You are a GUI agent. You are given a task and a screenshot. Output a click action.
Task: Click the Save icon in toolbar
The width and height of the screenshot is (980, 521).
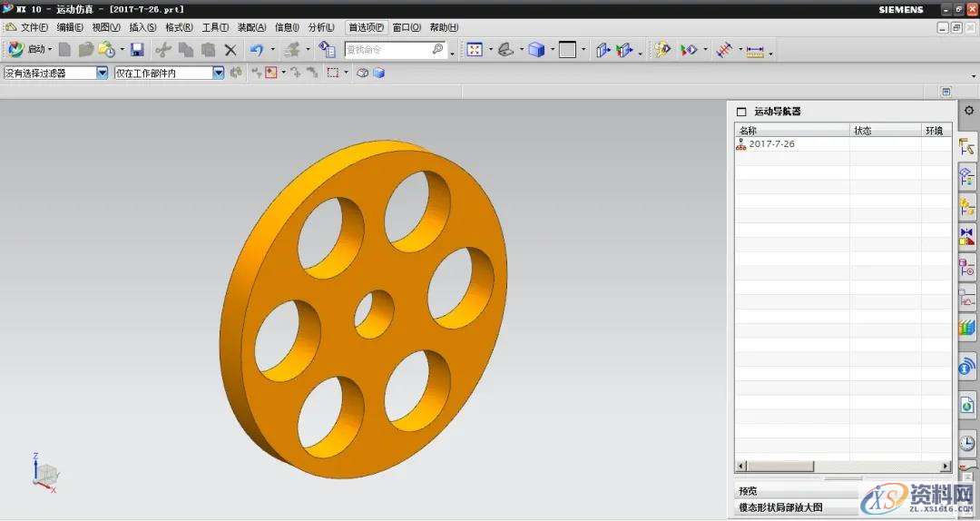pyautogui.click(x=137, y=50)
